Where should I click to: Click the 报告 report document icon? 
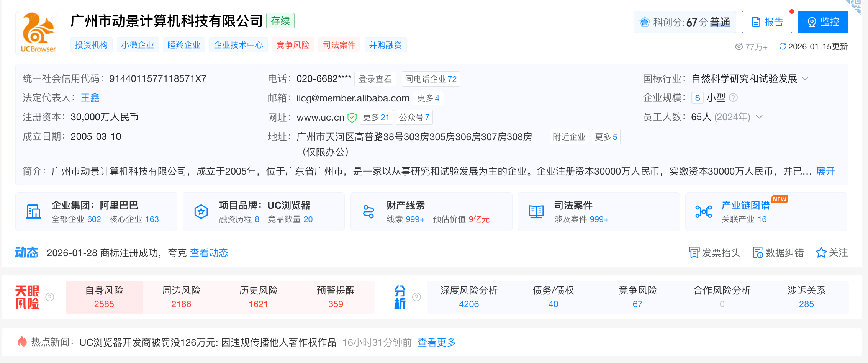[755, 22]
